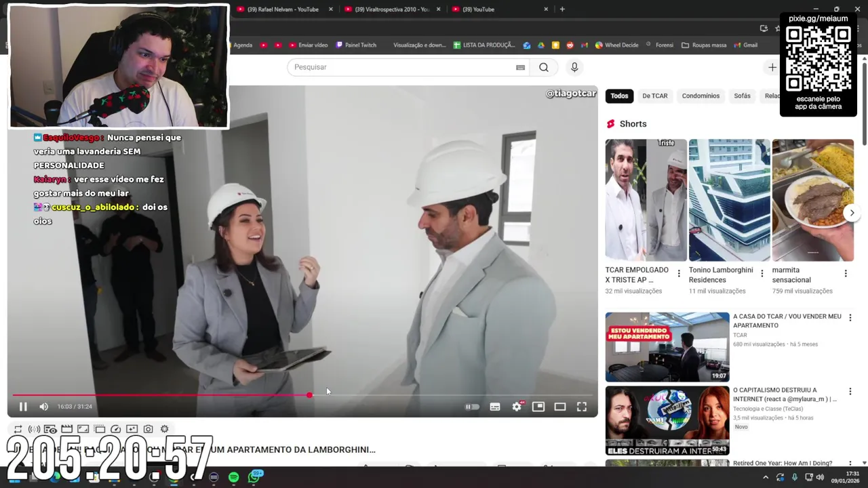Toggle subtitles/closed captions button

point(495,407)
